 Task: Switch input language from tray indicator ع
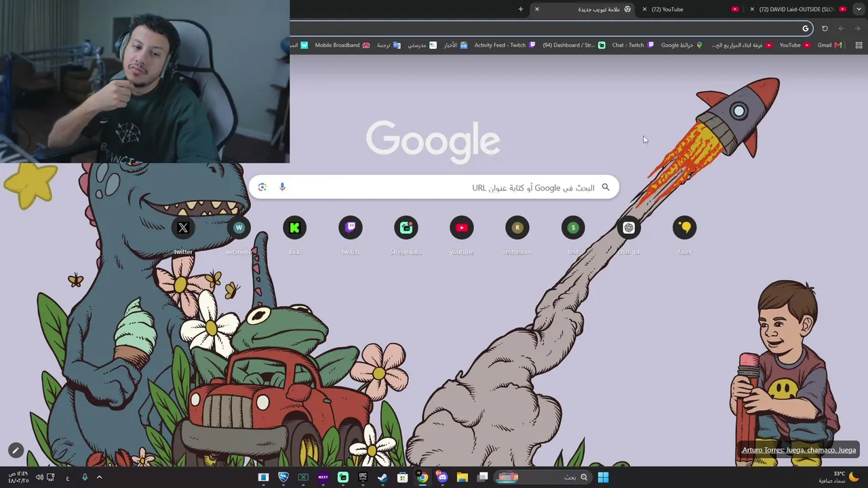[67, 478]
